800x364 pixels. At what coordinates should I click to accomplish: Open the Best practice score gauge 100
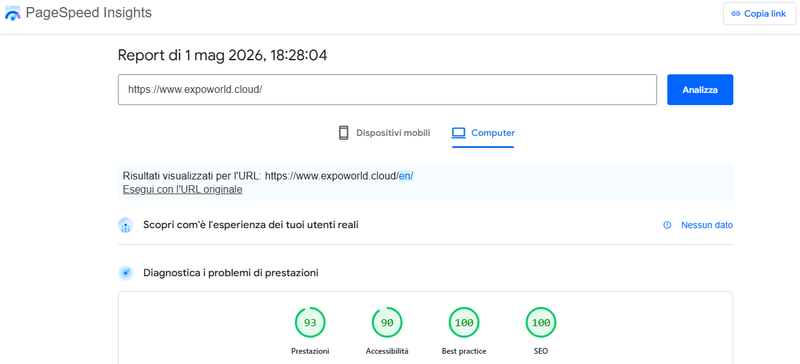464,323
